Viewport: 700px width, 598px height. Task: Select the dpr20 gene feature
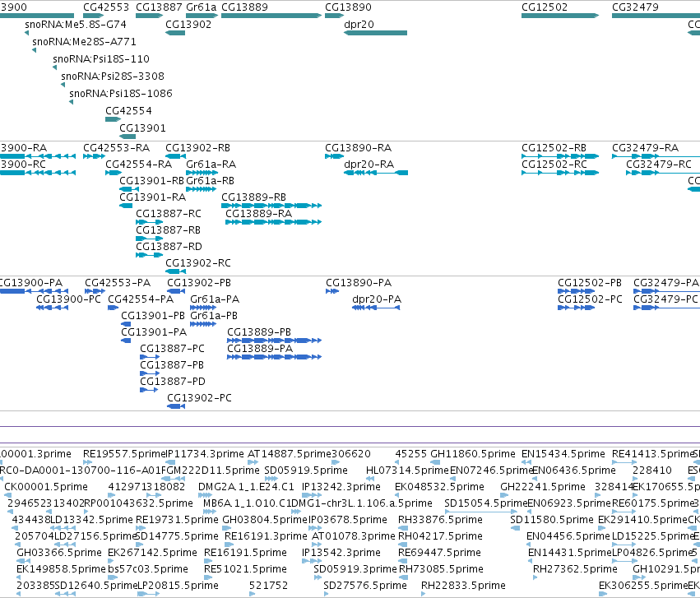click(x=375, y=33)
